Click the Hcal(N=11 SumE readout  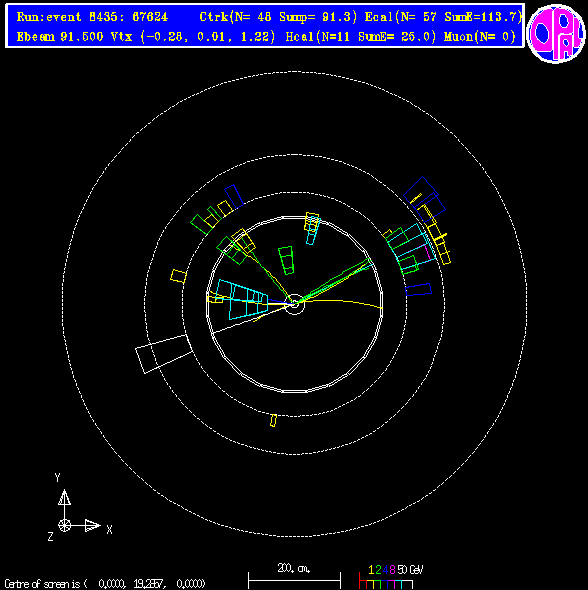(361, 36)
